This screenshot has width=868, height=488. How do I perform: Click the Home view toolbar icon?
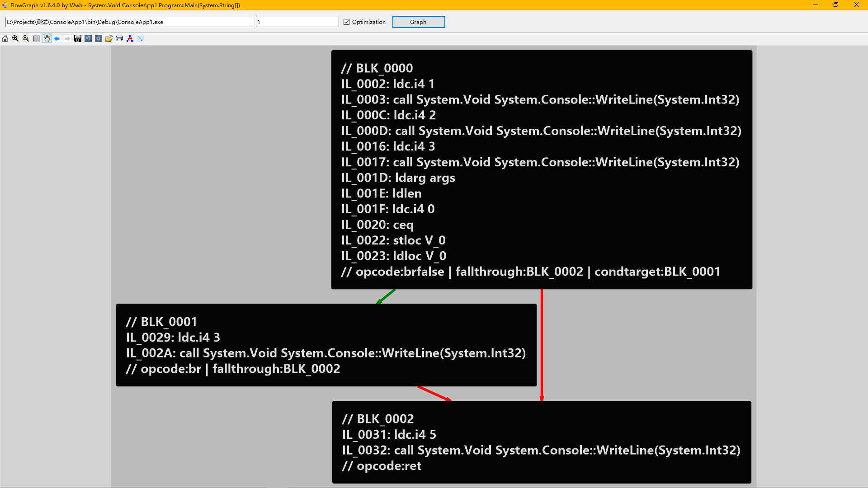[x=5, y=38]
